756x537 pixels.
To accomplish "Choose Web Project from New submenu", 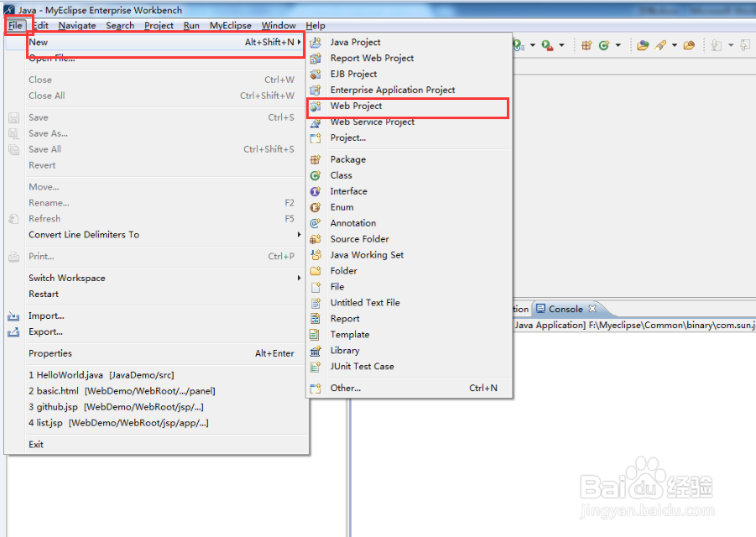I will click(409, 106).
